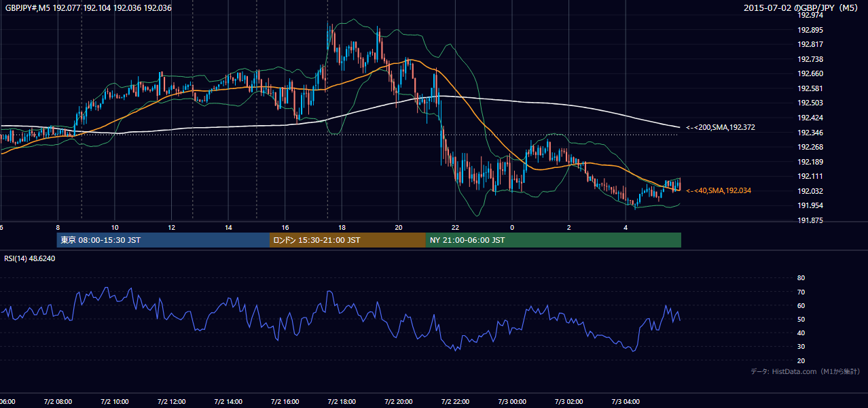Screen dimensions: 868x408
Task: Click RSI scale level 30
Action: tap(801, 347)
